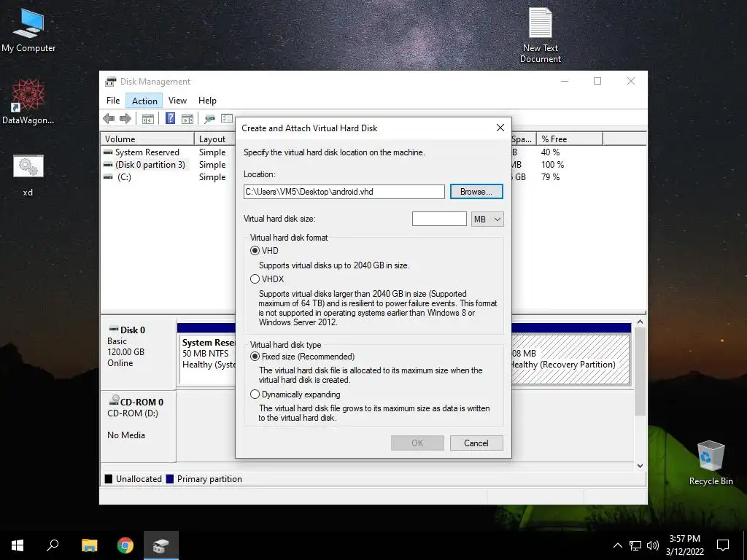Open taskbar Search magnifier

53,545
